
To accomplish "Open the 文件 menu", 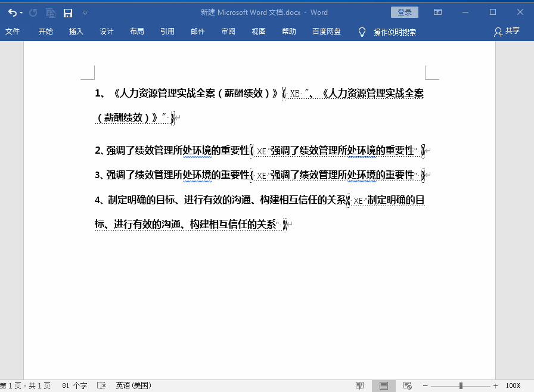I will click(13, 32).
